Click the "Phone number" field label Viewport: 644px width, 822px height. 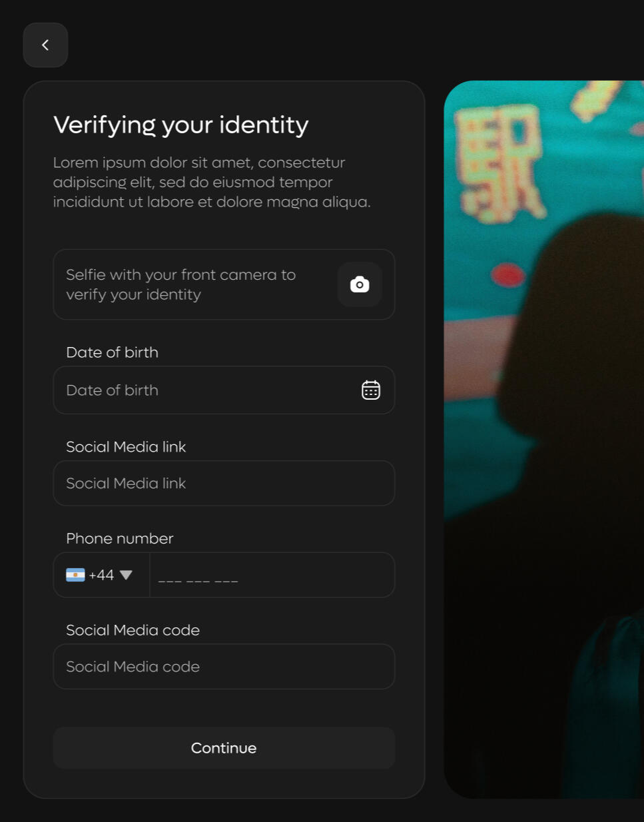119,538
